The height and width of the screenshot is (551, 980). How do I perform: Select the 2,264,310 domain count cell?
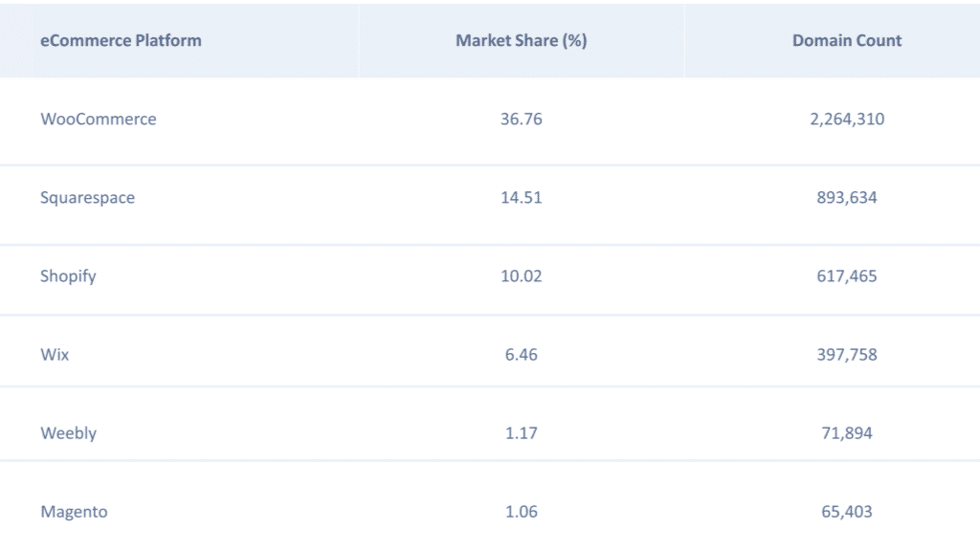click(x=847, y=120)
